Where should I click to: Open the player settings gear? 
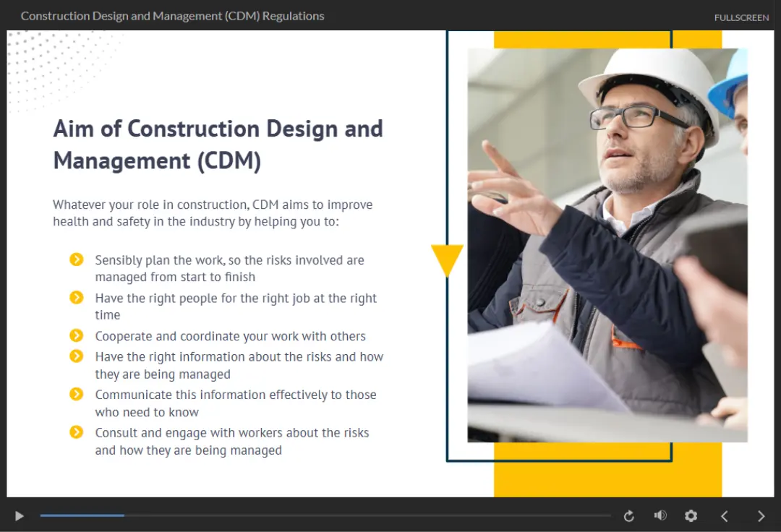691,515
